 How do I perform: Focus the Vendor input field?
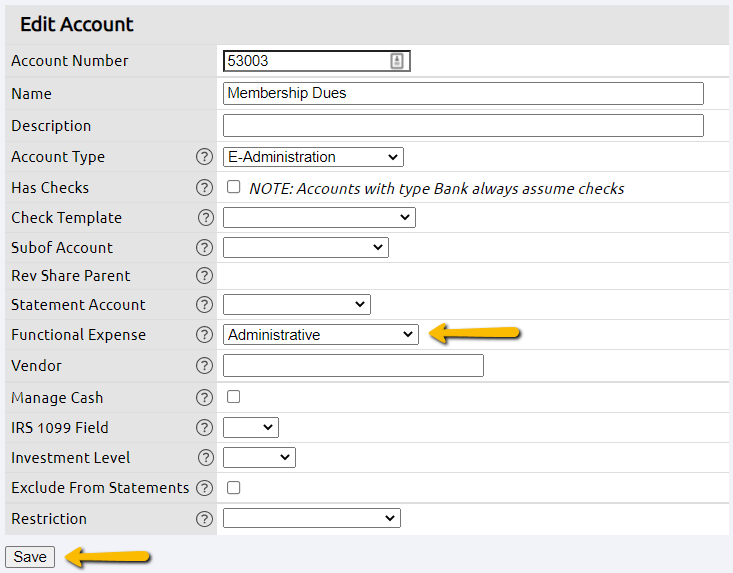pos(353,365)
